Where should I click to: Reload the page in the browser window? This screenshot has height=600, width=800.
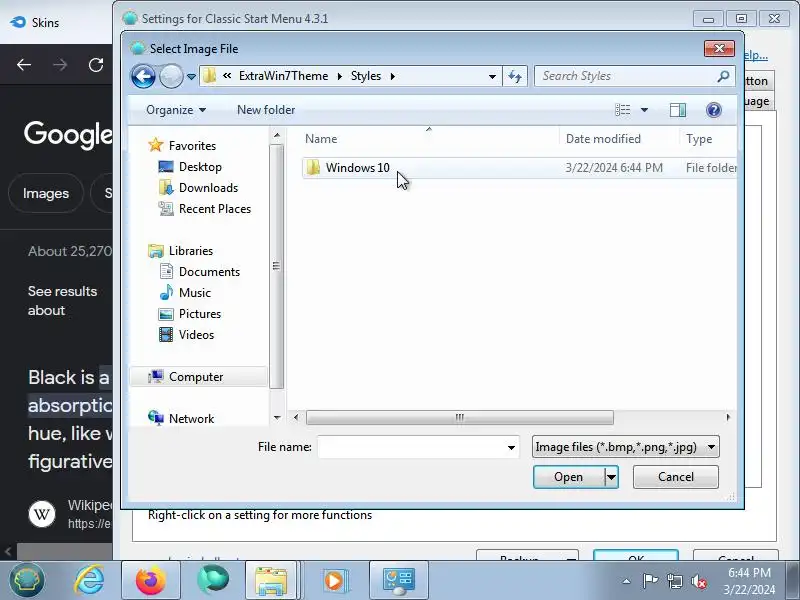point(96,65)
